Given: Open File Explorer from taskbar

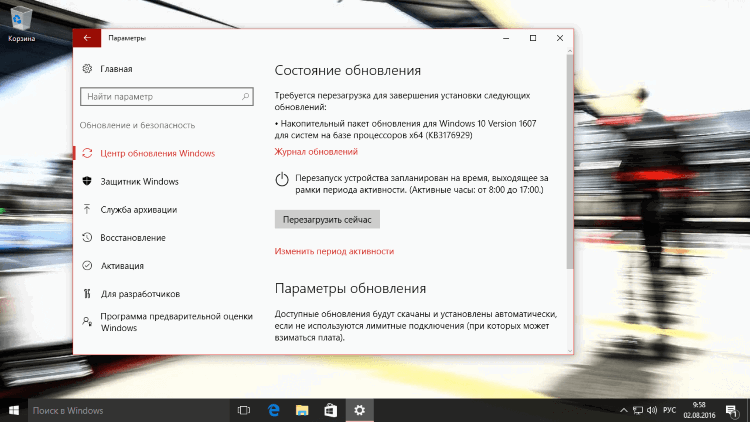Looking at the screenshot, I should (x=302, y=411).
